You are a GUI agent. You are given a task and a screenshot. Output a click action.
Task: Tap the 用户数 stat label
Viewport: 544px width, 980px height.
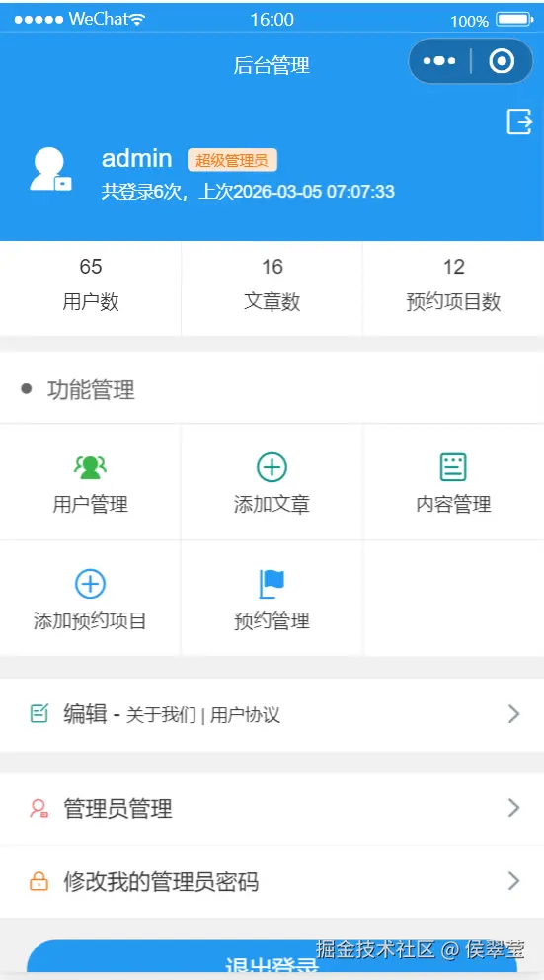tap(91, 302)
